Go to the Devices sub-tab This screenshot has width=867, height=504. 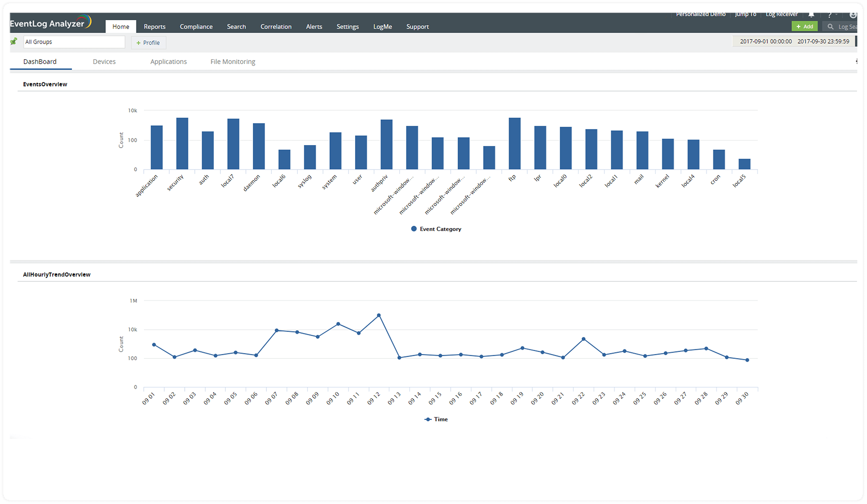104,61
